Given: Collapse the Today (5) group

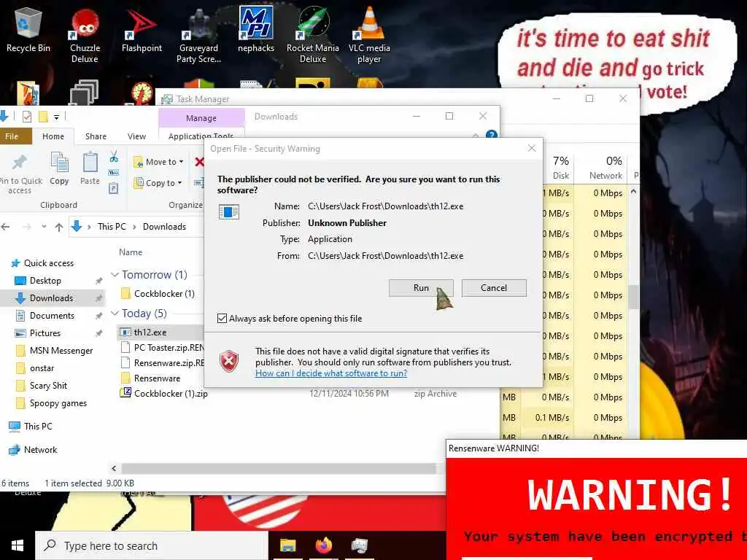Looking at the screenshot, I should click(115, 314).
